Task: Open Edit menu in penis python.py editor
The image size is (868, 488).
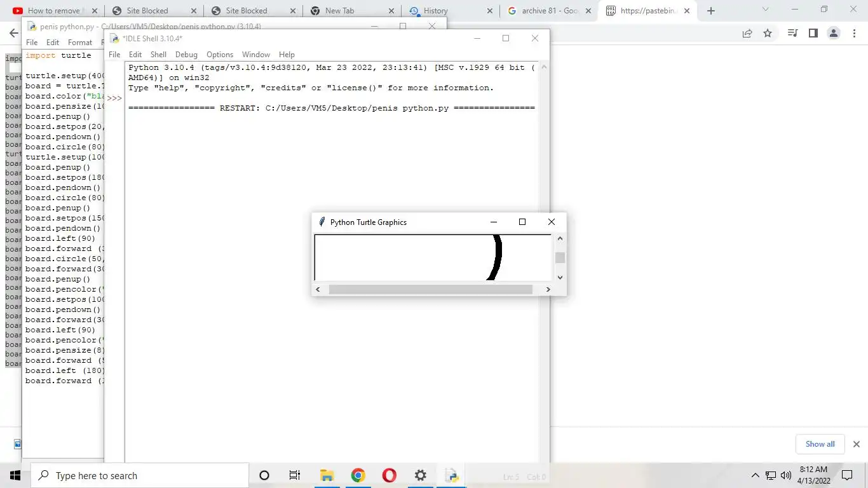Action: point(53,43)
